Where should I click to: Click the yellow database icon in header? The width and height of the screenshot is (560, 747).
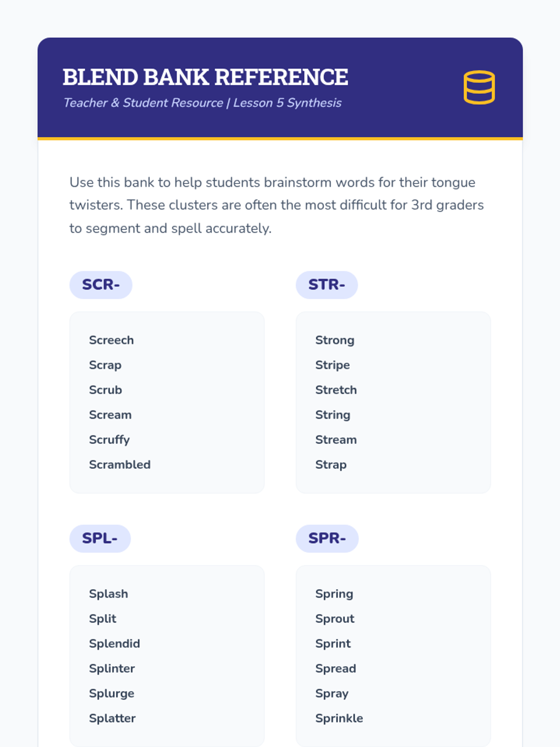pos(479,87)
